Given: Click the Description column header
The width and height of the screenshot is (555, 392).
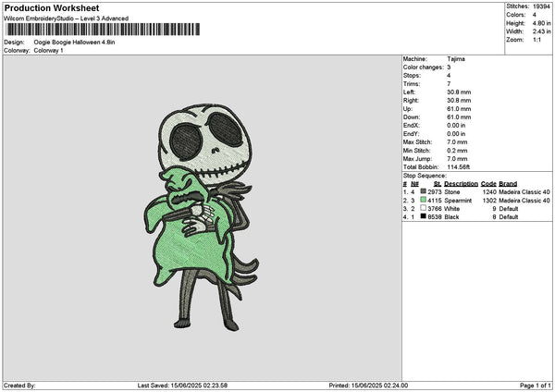Looking at the screenshot, I should pyautogui.click(x=461, y=184).
